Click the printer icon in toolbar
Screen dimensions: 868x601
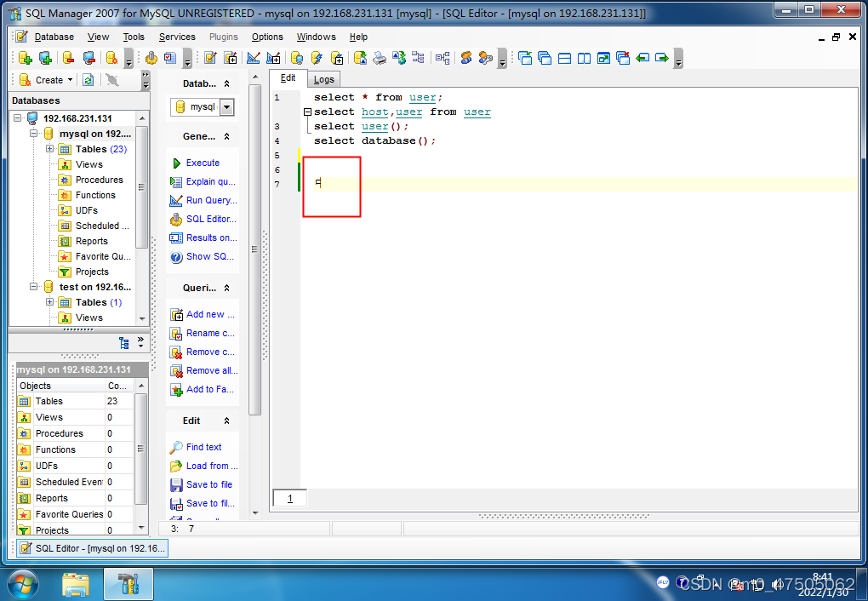pos(380,58)
